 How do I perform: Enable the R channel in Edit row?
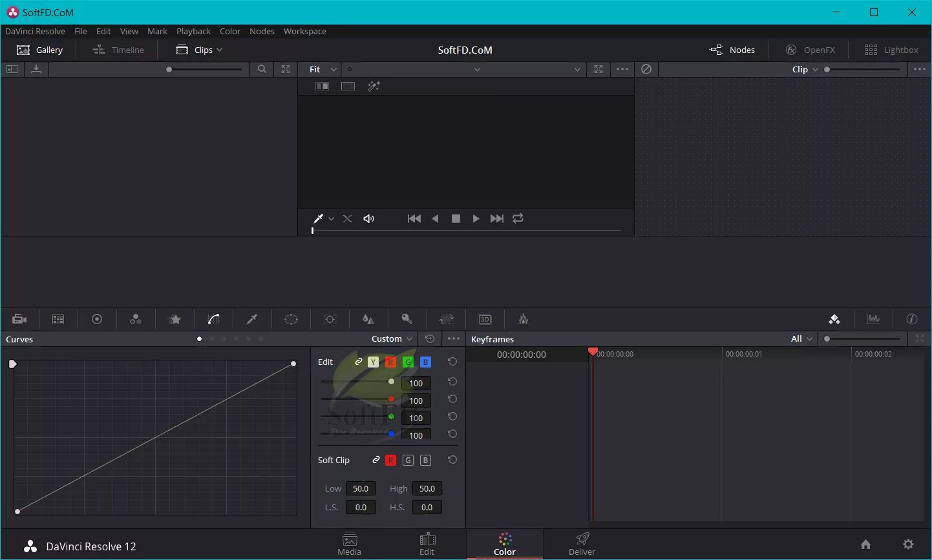pos(390,362)
